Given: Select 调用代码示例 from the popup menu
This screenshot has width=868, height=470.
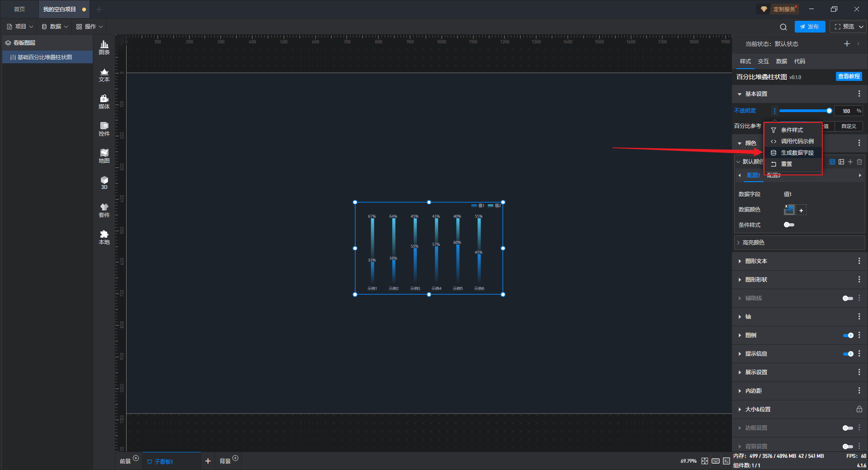Looking at the screenshot, I should click(793, 141).
